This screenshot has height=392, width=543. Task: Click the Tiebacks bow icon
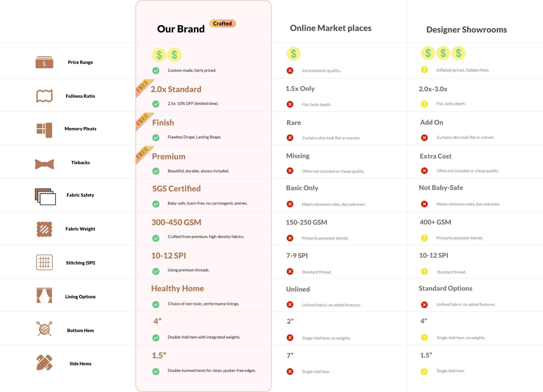(x=44, y=164)
